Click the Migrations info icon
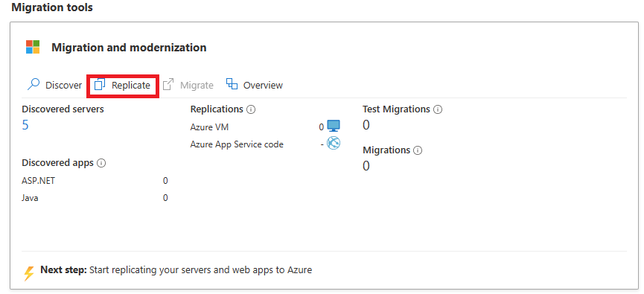Viewport: 644px width, 294px height. tap(418, 150)
